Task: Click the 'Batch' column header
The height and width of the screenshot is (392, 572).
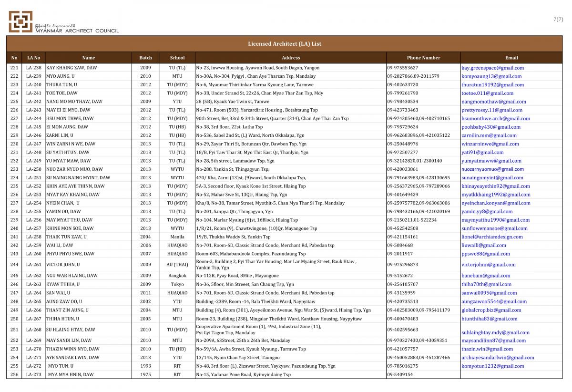Action: (145, 58)
